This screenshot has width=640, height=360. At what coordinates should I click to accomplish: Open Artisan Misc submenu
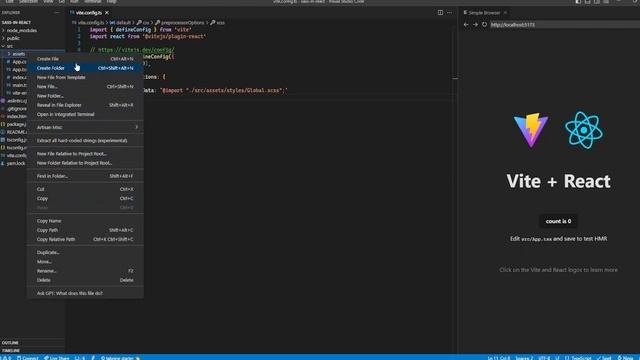[x=85, y=127]
